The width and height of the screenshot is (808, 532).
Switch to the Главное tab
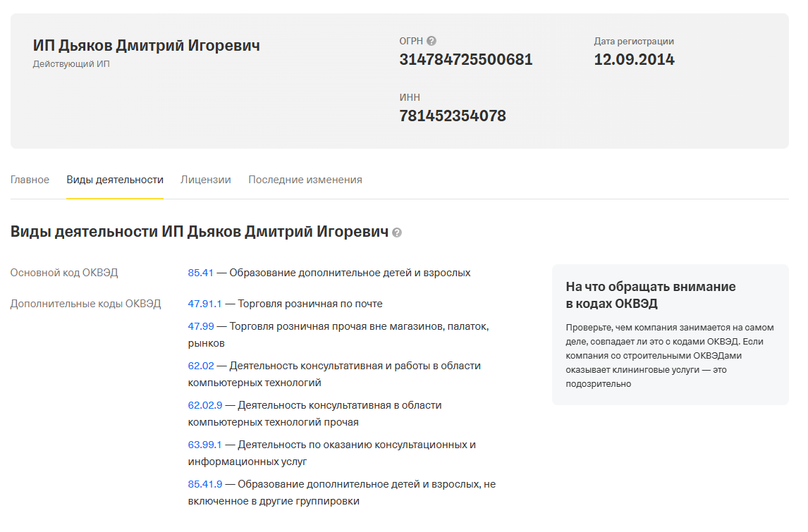pos(30,180)
